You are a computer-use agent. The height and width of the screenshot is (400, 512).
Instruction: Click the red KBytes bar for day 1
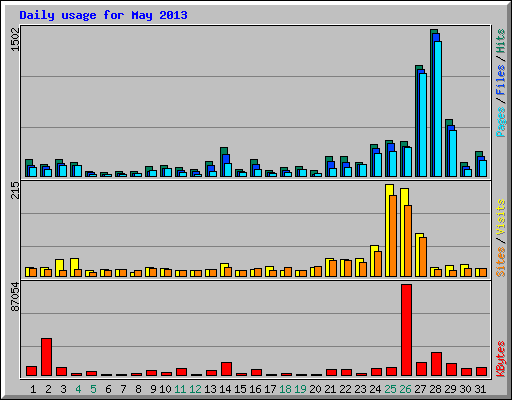[31, 371]
